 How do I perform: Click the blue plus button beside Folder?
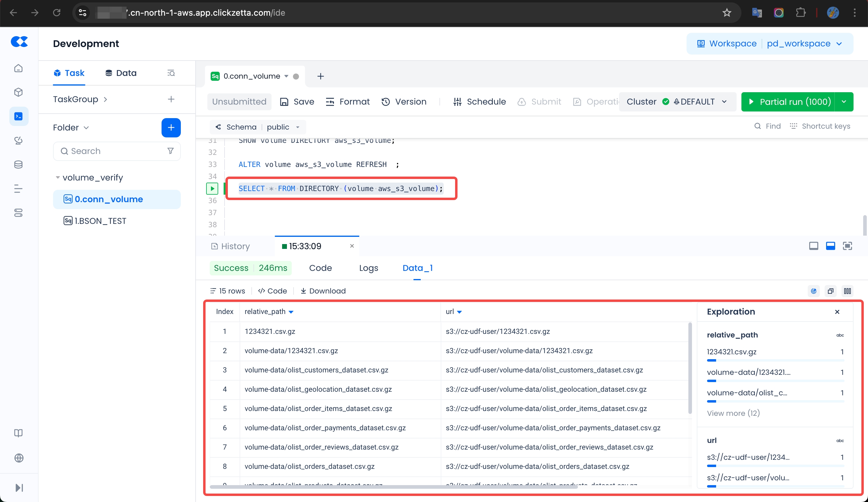(x=171, y=128)
